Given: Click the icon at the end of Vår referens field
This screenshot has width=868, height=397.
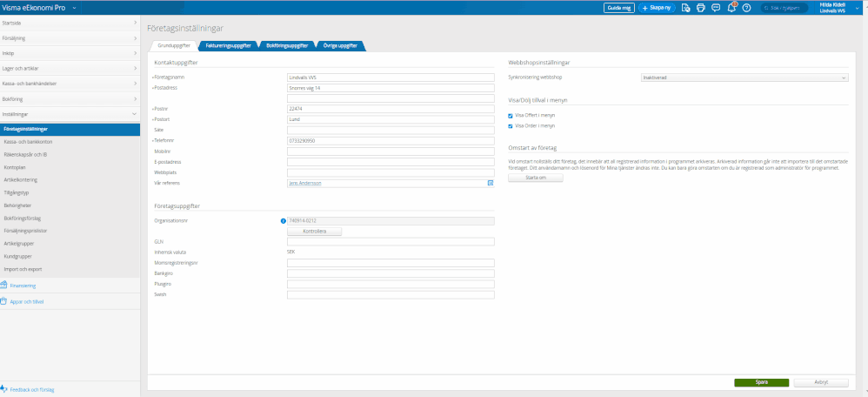Looking at the screenshot, I should click(x=490, y=183).
